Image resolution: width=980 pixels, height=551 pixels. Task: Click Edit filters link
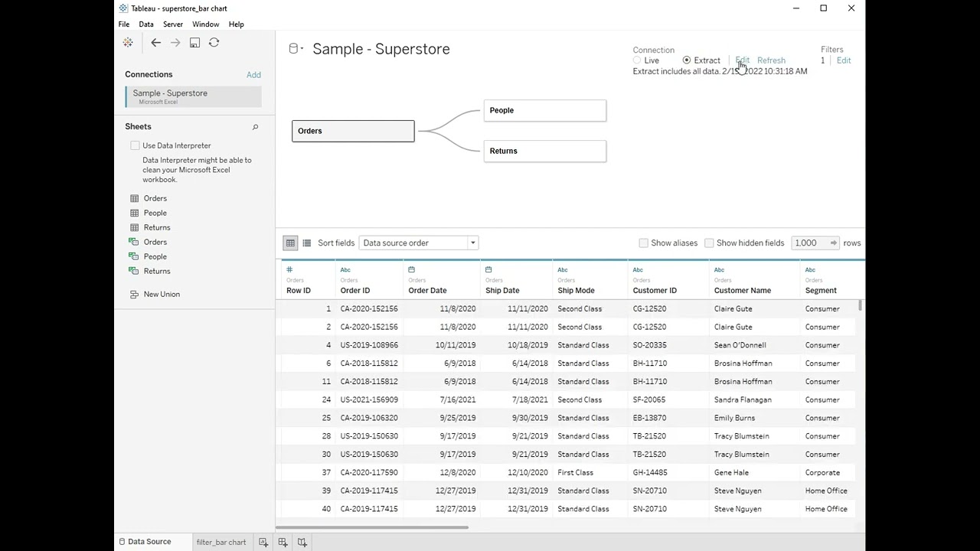(x=844, y=60)
